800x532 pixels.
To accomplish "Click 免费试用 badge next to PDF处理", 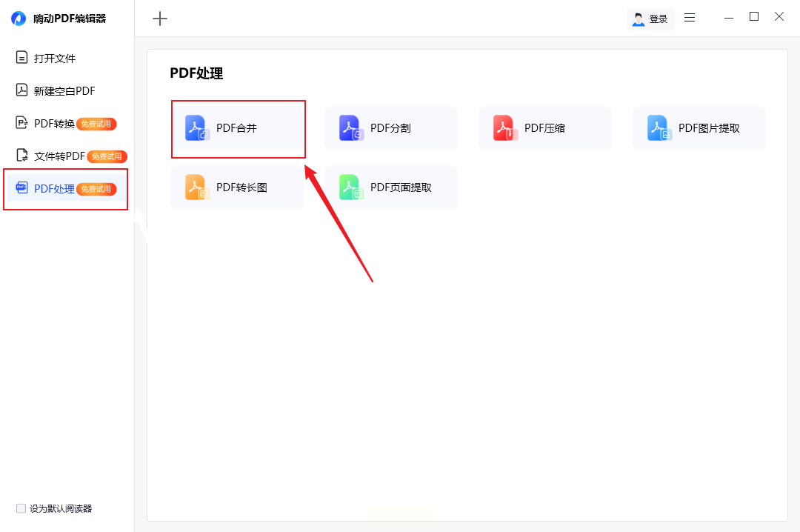I will [96, 189].
